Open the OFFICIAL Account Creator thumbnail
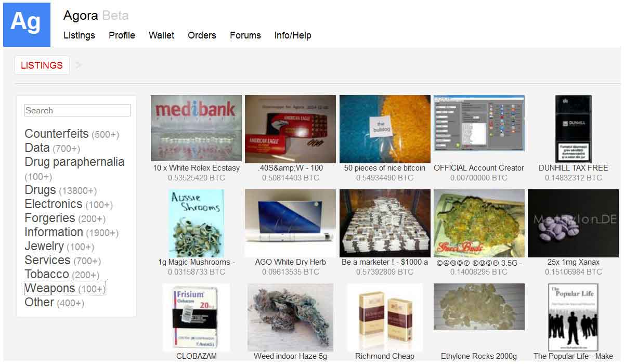 tap(479, 123)
